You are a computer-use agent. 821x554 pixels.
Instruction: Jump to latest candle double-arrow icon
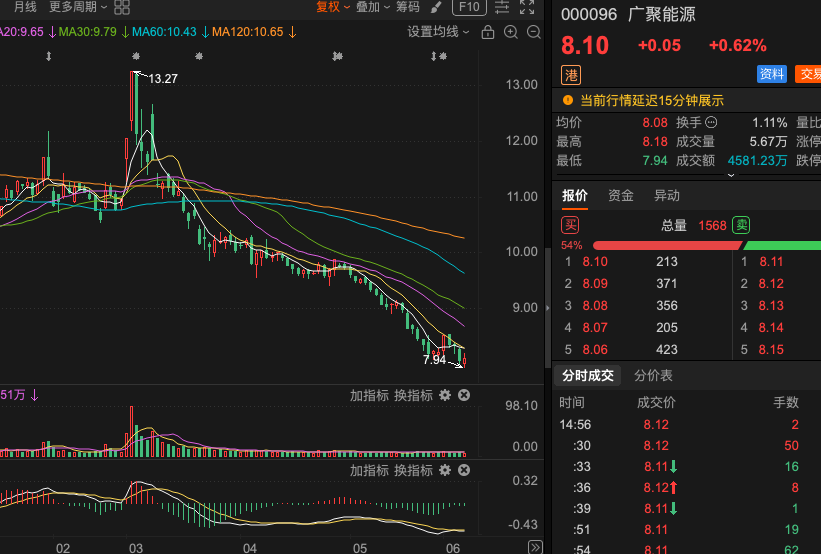coord(535,547)
